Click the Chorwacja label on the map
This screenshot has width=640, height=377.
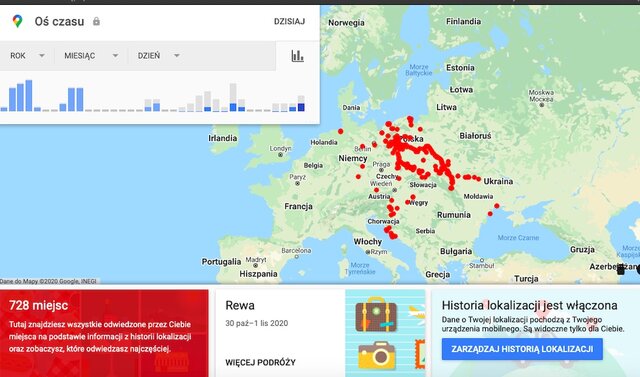coord(383,221)
